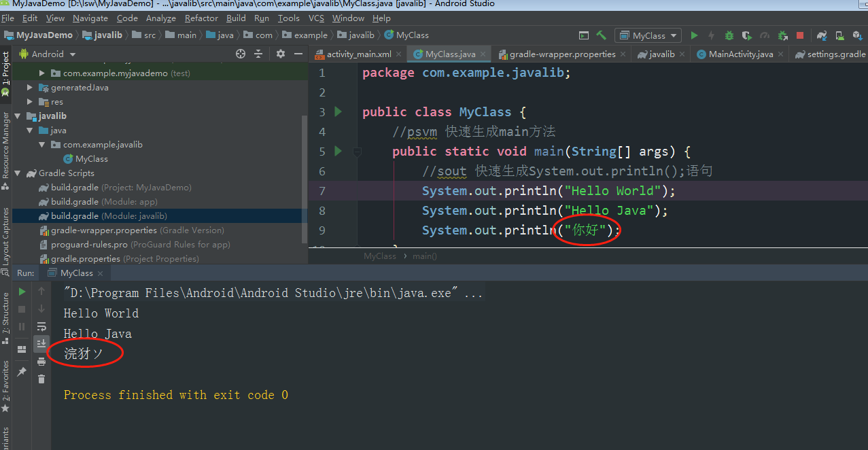Image resolution: width=868 pixels, height=450 pixels.
Task: Open the Debug tool with the bug icon
Action: pyautogui.click(x=728, y=35)
